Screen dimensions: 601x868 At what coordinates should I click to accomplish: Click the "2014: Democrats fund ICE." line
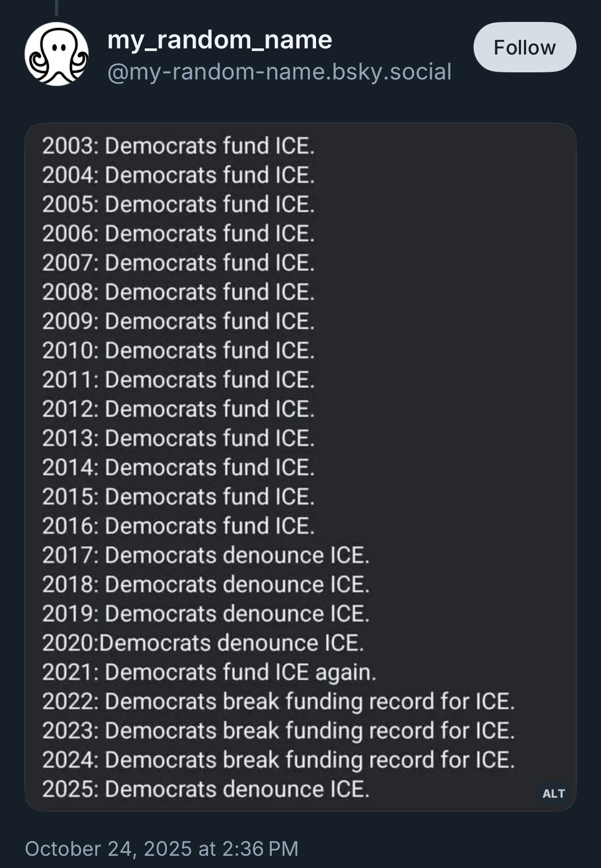178,468
